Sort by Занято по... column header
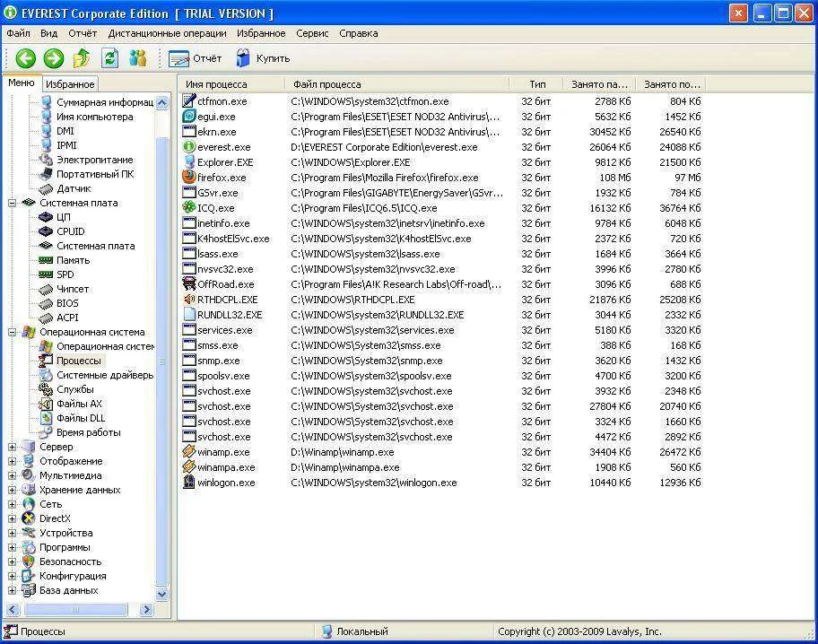This screenshot has width=818, height=644. [x=672, y=84]
